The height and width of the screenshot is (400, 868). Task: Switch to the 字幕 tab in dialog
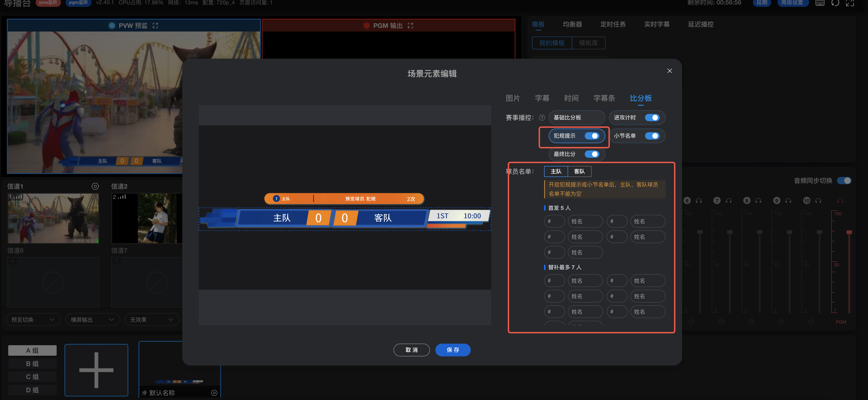[x=542, y=98]
